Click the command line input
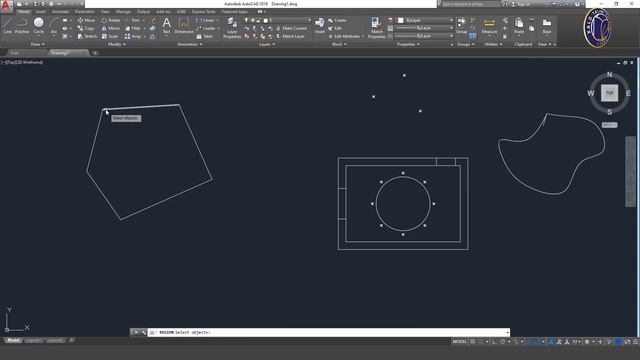 coord(329,332)
